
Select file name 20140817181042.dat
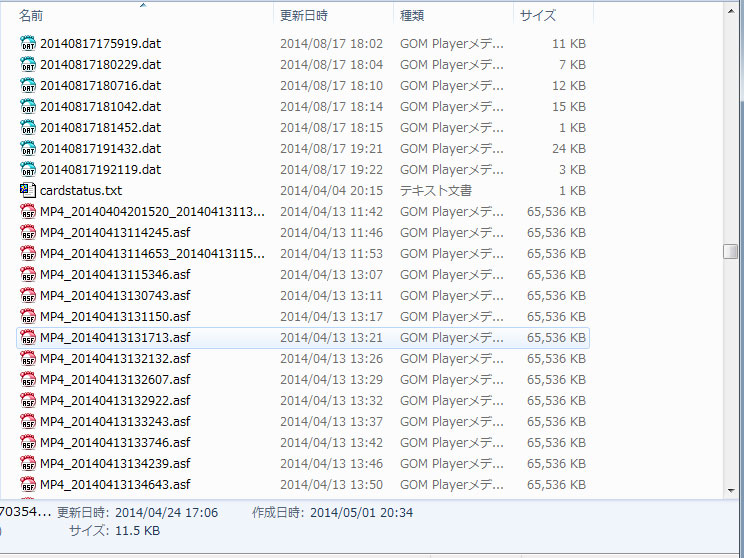point(101,106)
